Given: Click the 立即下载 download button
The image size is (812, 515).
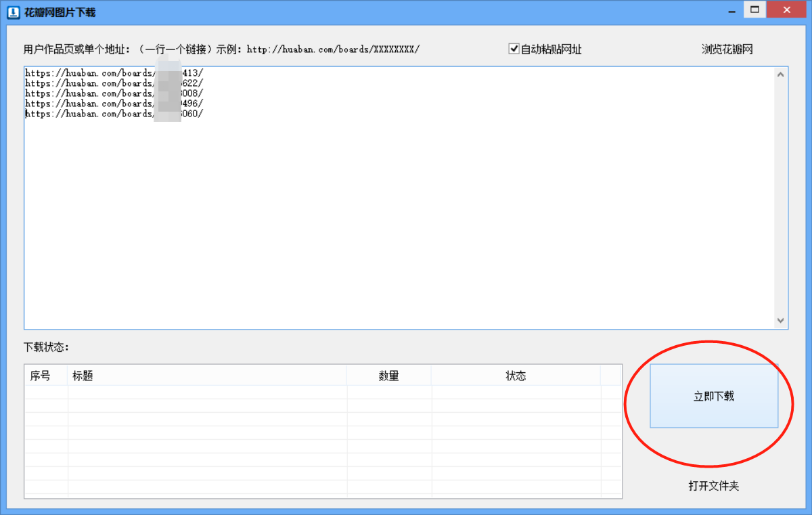Looking at the screenshot, I should coord(714,397).
